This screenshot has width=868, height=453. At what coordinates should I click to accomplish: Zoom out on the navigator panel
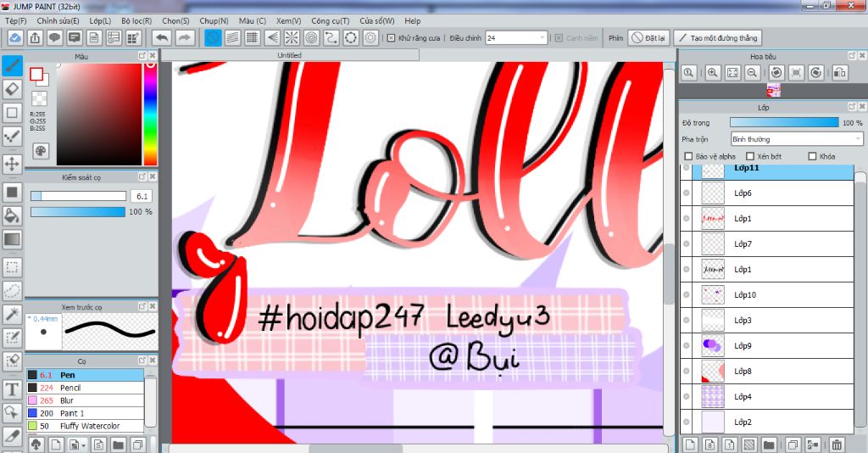[752, 73]
